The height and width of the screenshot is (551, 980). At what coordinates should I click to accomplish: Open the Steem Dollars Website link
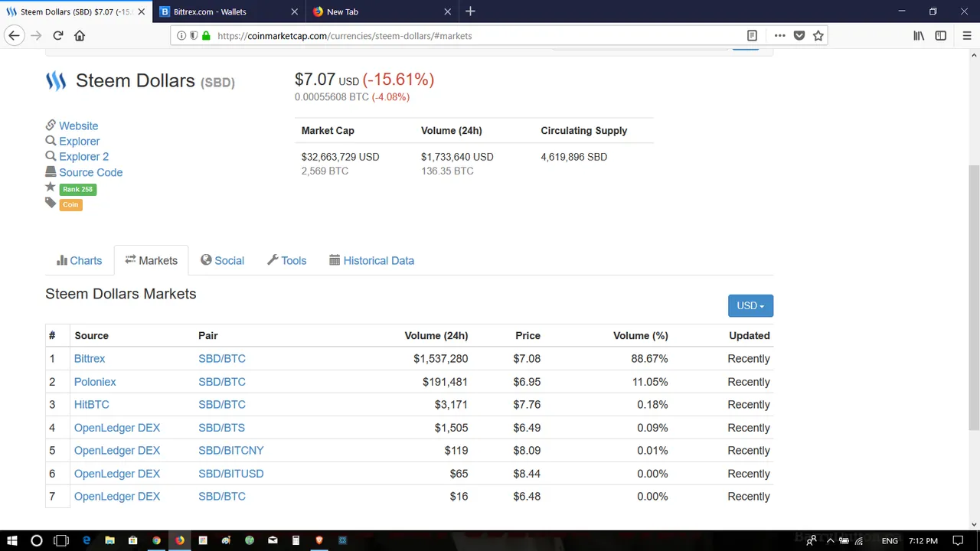tap(78, 126)
